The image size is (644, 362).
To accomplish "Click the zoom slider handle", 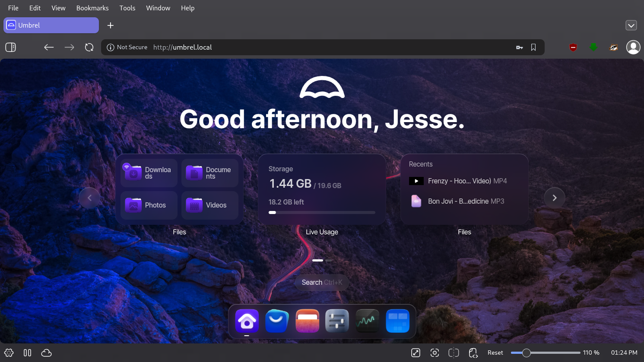I will (526, 353).
